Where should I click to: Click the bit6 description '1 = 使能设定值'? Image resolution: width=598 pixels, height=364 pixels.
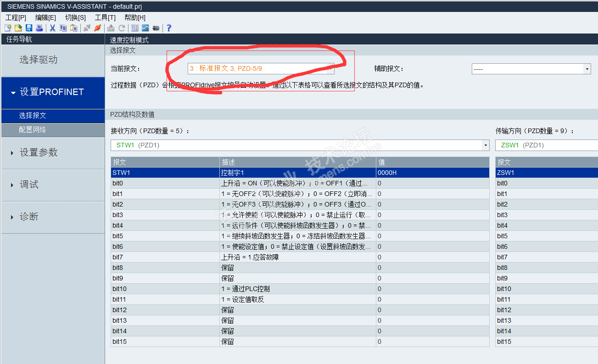click(298, 246)
